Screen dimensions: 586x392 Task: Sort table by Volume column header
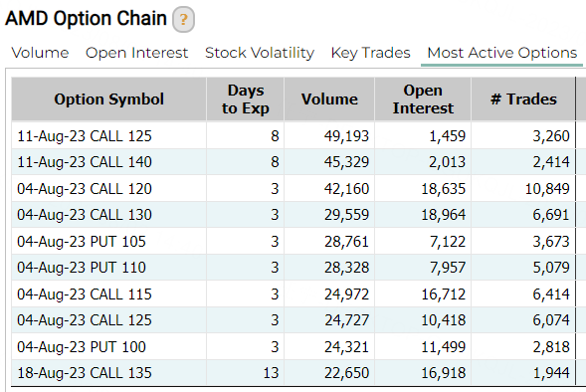coord(329,99)
